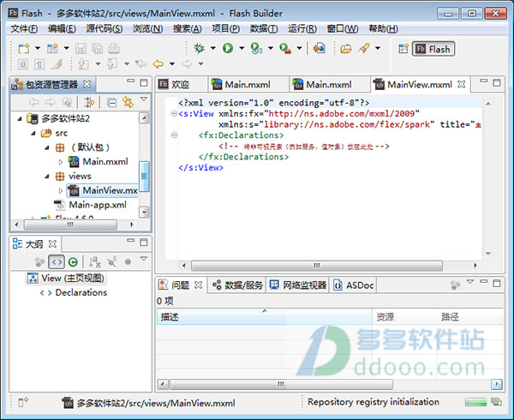Click the Profile launch icon
The height and width of the screenshot is (420, 514).
pyautogui.click(x=256, y=49)
